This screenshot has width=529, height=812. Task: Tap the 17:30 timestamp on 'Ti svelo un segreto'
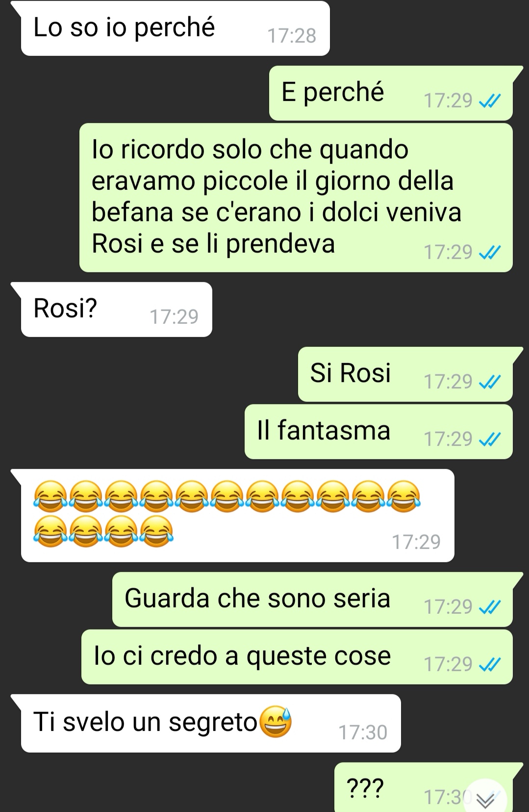(x=363, y=733)
